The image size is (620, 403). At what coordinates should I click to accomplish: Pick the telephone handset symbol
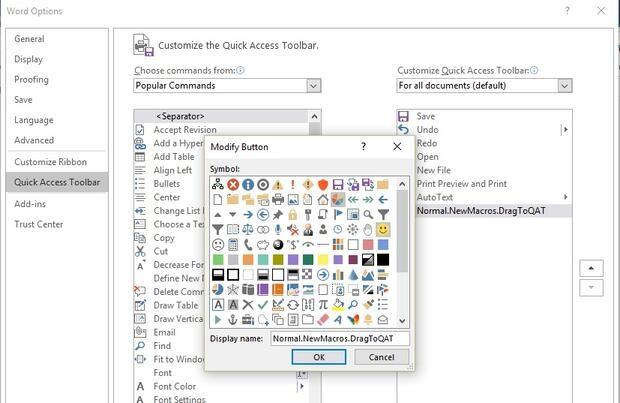(x=248, y=244)
